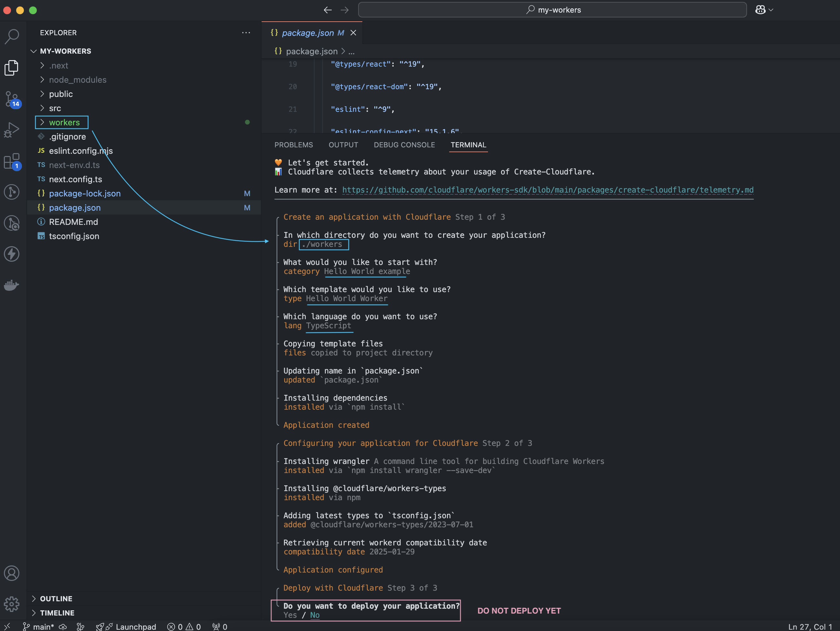840x631 pixels.
Task: Click Ln 27, Col 1 indicator
Action: click(810, 626)
